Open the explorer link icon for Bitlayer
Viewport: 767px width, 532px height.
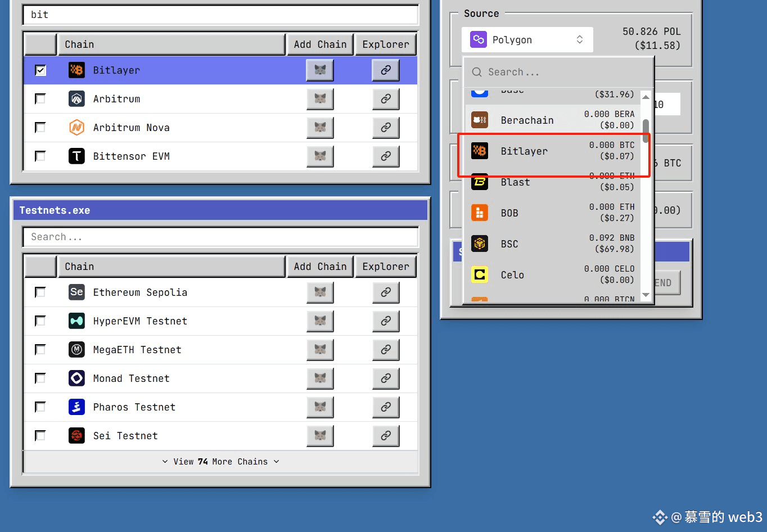pos(386,70)
